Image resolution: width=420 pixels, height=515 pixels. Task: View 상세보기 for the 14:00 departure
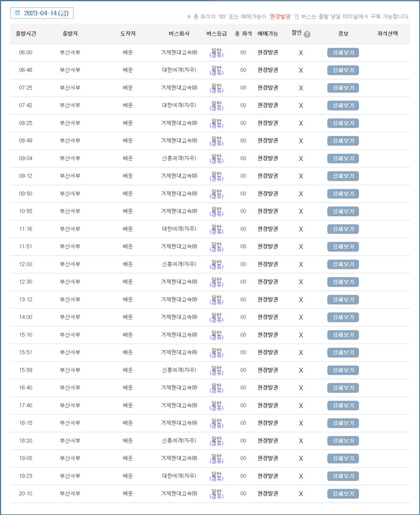tap(343, 317)
